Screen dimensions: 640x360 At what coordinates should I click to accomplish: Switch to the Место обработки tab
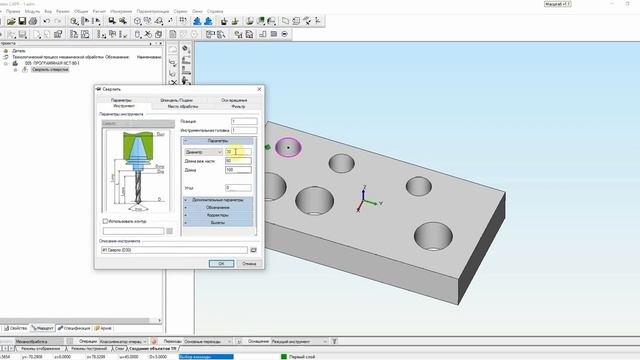coord(183,107)
